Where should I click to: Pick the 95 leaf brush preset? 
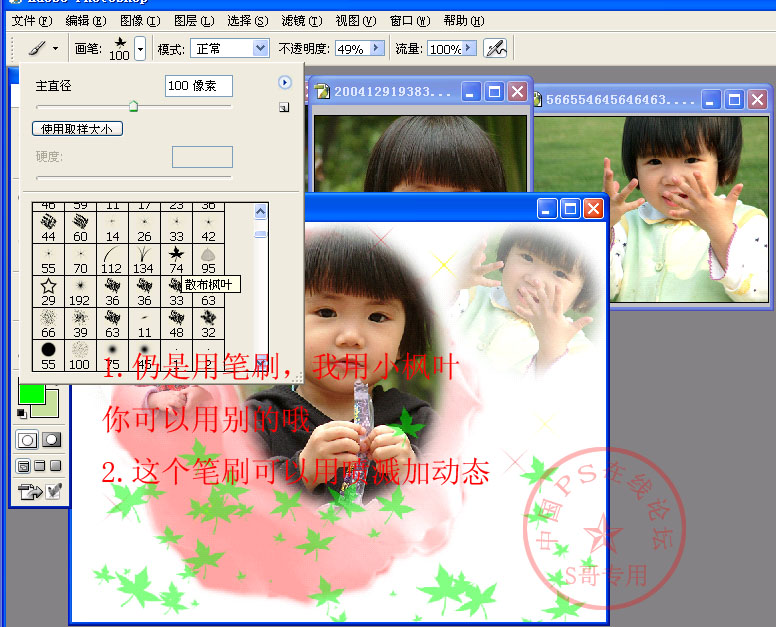tap(208, 260)
